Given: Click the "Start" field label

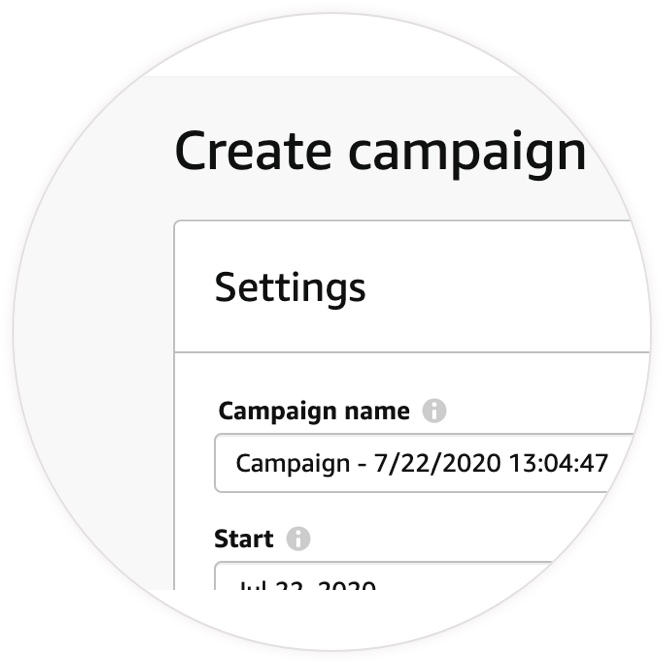Looking at the screenshot, I should pyautogui.click(x=243, y=539).
